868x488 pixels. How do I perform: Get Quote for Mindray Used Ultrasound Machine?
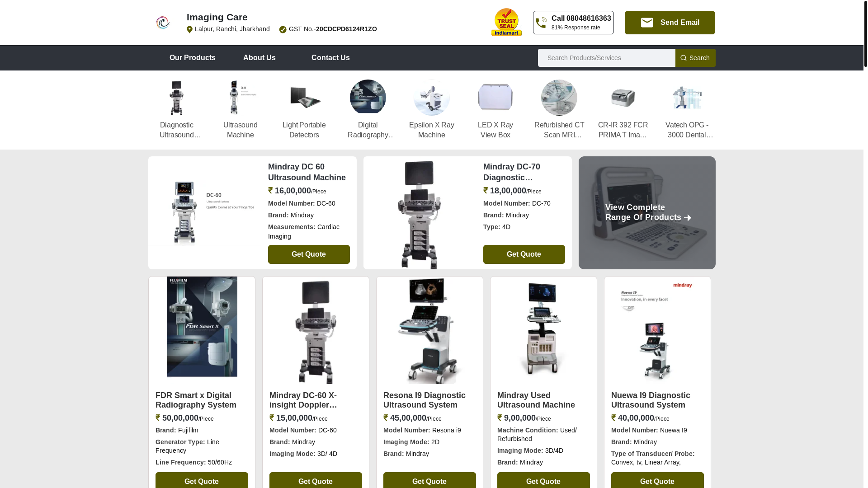[x=543, y=480]
